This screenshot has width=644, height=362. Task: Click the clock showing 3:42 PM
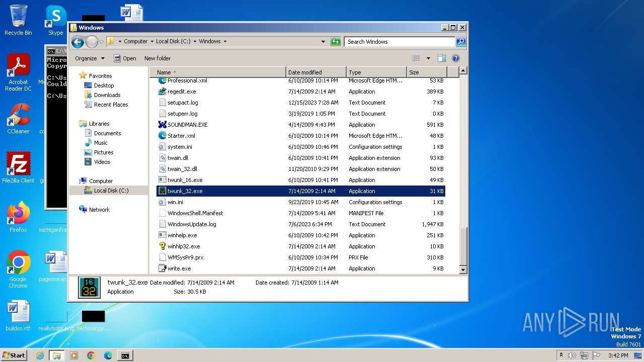tap(618, 355)
